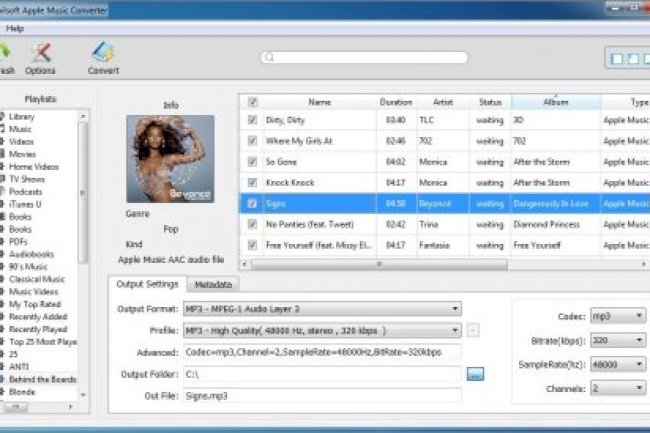The image size is (650, 433).
Task: Expand the Codec dropdown
Action: pyautogui.click(x=618, y=316)
